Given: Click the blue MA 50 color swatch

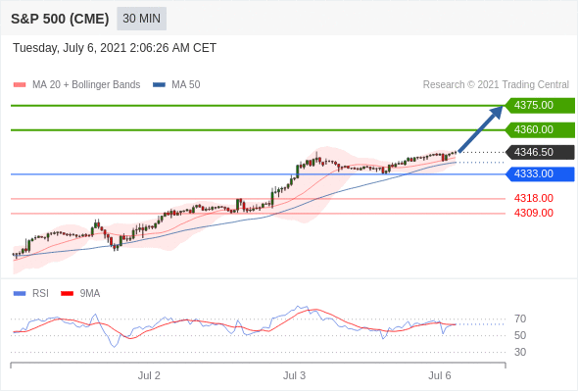Looking at the screenshot, I should pos(160,85).
